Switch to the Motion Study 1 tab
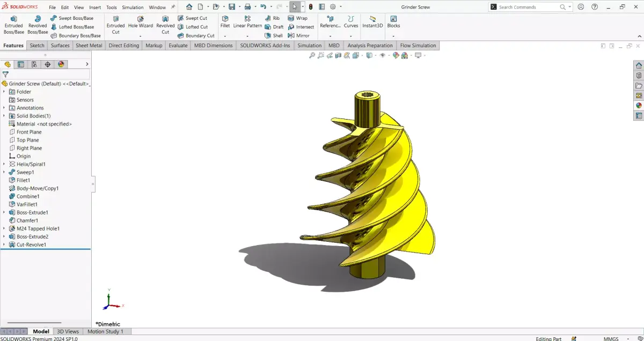Screen dimensions: 644x341 pyautogui.click(x=106, y=331)
